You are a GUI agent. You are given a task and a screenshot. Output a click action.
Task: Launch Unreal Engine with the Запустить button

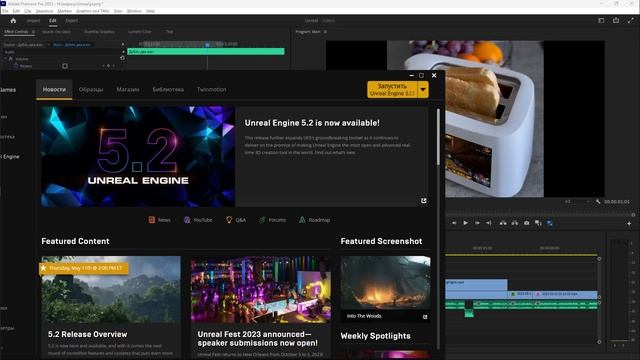[392, 89]
